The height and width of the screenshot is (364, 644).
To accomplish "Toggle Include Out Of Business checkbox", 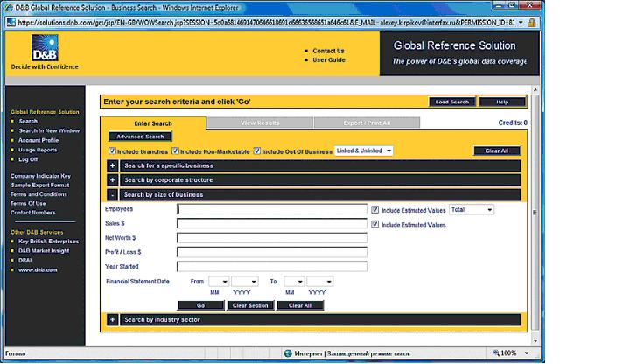I will [x=257, y=150].
